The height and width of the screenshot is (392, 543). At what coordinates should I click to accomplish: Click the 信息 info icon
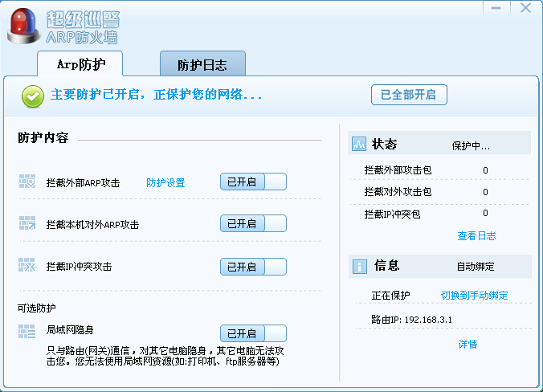pos(360,267)
